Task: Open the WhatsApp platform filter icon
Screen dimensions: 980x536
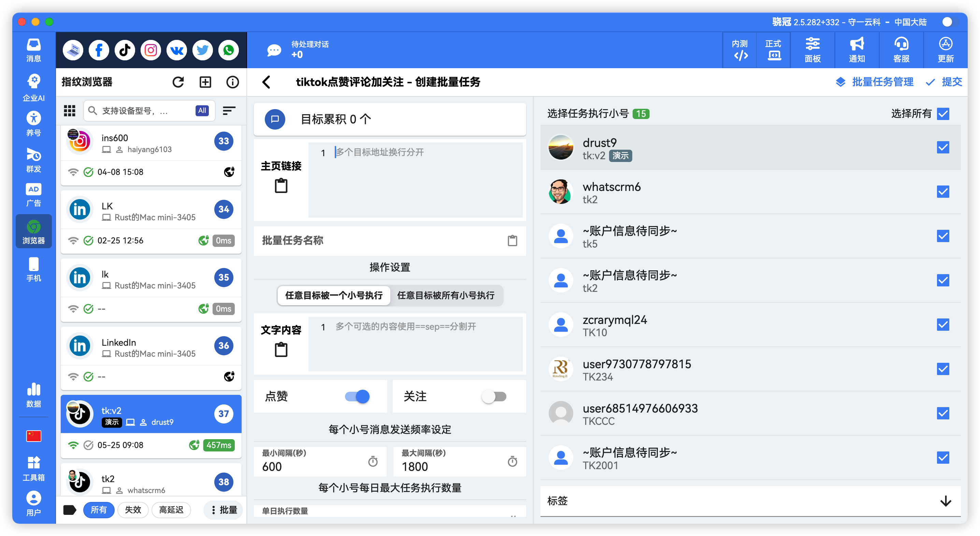Action: pos(228,50)
